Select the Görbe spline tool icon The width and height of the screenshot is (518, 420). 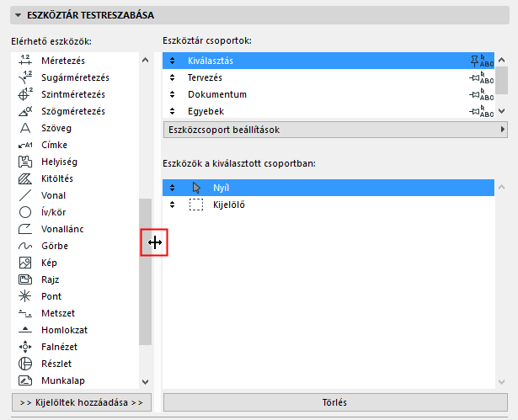[x=25, y=246]
